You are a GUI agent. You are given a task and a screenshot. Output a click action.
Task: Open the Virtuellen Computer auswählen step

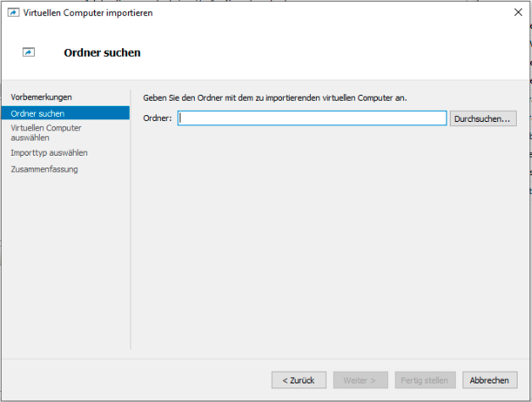pyautogui.click(x=46, y=132)
